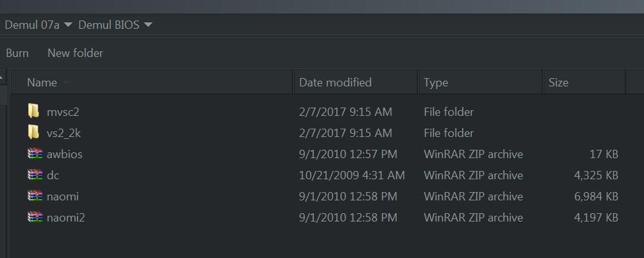
Task: Click the awbios WinRAR archive icon
Action: tap(35, 154)
